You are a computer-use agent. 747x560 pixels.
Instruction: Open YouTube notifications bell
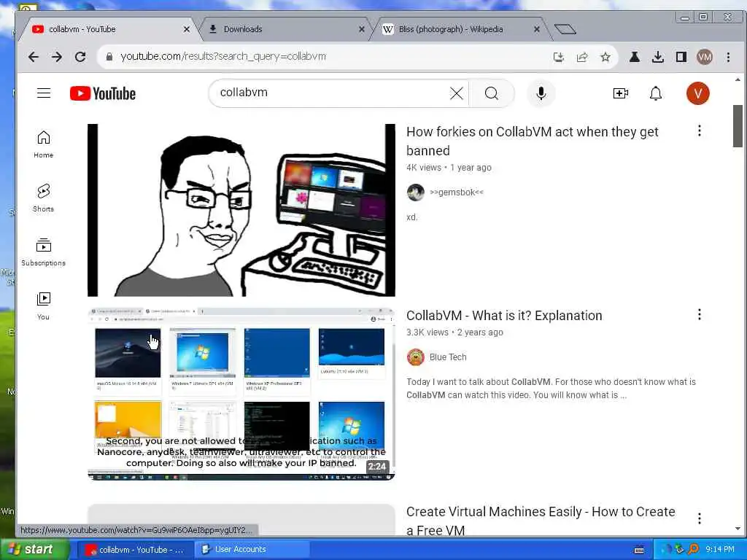click(x=656, y=93)
